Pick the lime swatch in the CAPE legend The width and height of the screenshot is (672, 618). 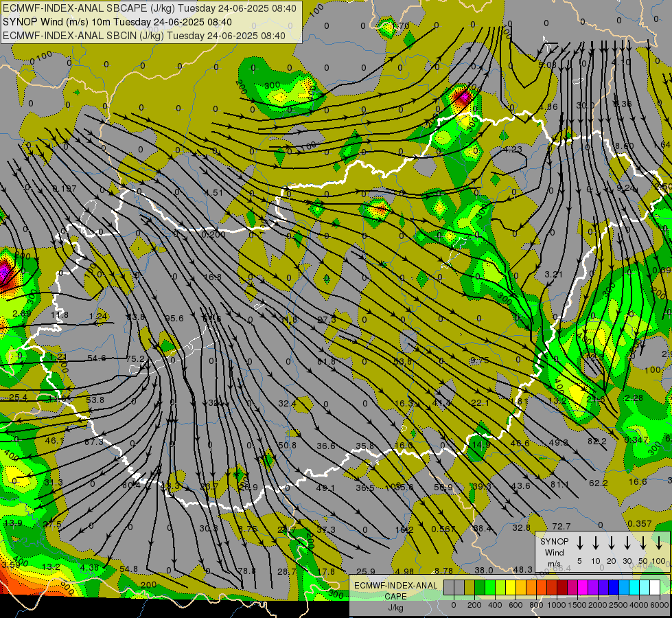click(500, 587)
